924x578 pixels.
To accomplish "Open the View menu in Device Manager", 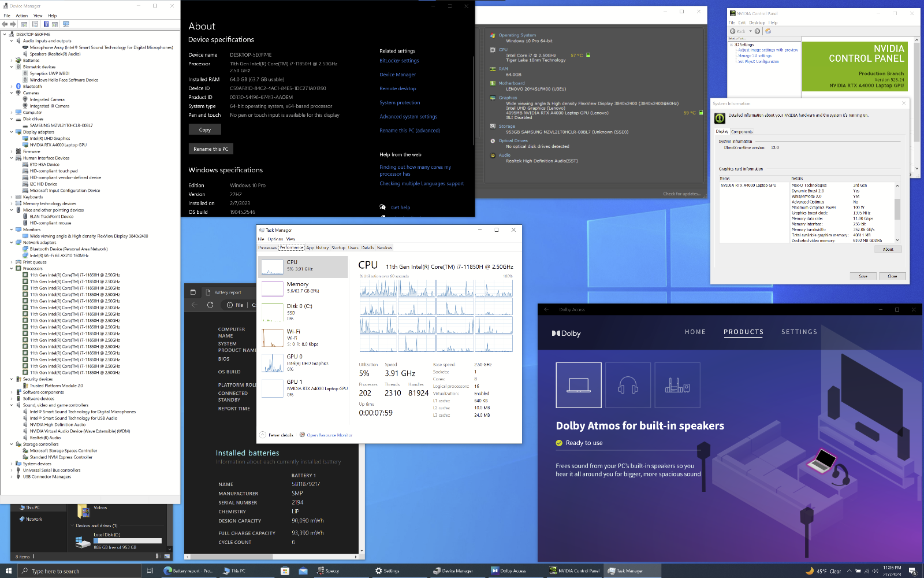I will pyautogui.click(x=38, y=16).
